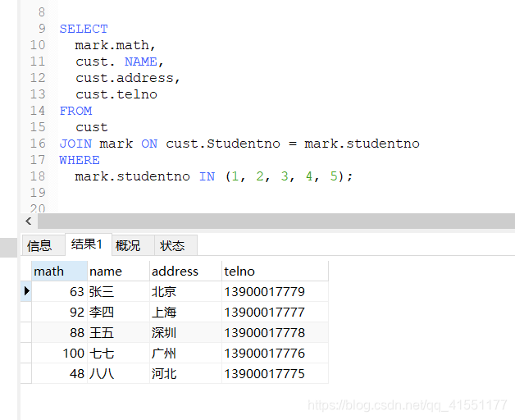Viewport: 515px width, 420px height.
Task: Select name cell 李四
Action: click(x=118, y=312)
